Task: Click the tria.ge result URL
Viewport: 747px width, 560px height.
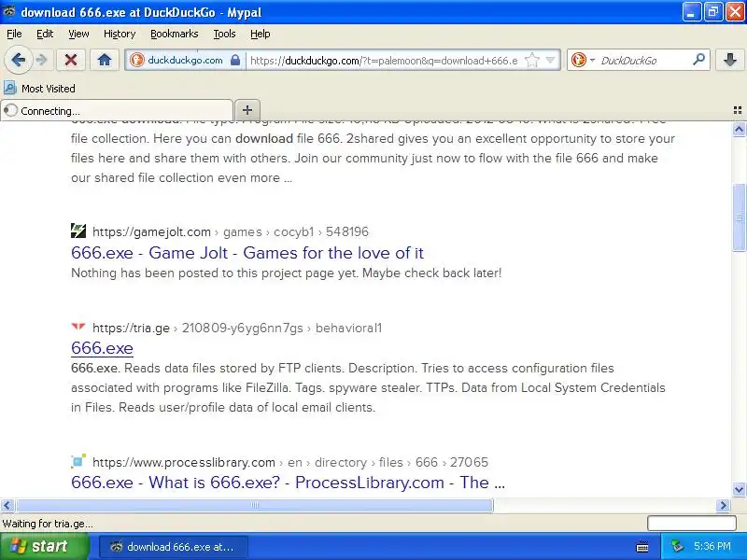Action: pyautogui.click(x=237, y=329)
